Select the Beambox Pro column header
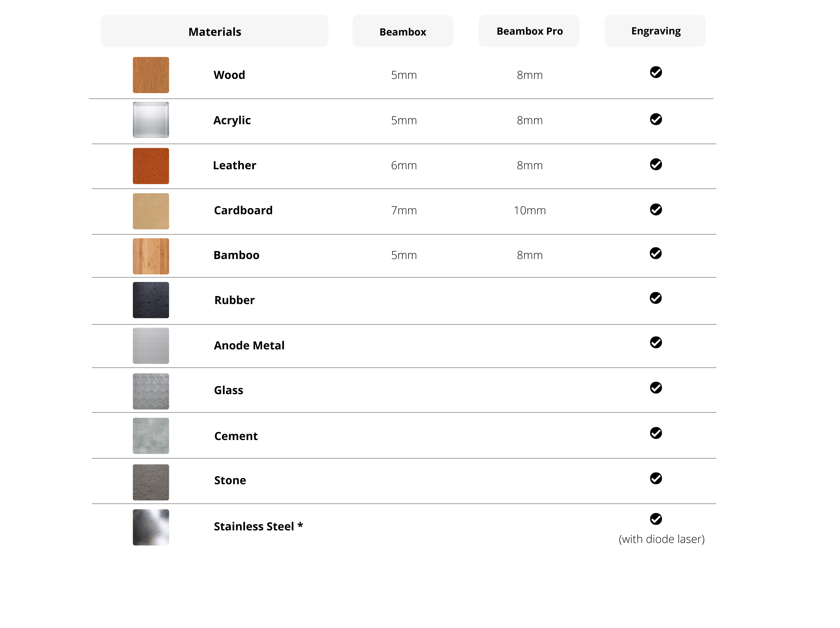This screenshot has width=840, height=628. click(x=529, y=31)
